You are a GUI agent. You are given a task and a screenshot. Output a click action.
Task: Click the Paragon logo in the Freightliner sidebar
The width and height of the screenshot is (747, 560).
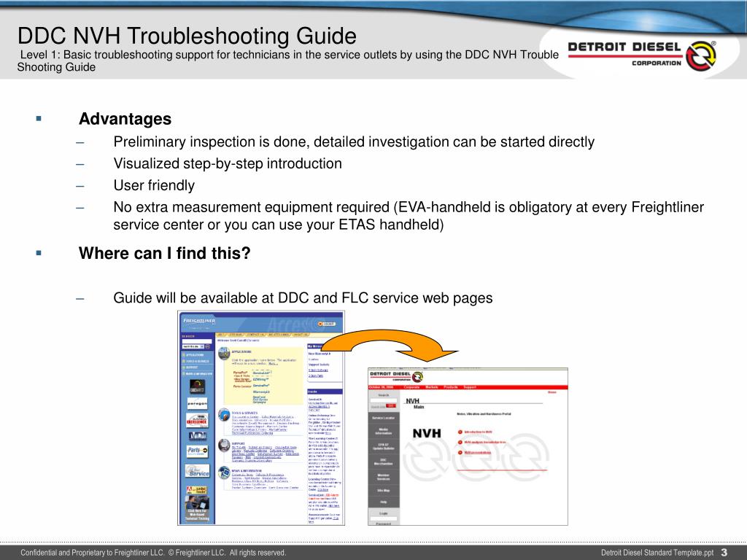(197, 403)
